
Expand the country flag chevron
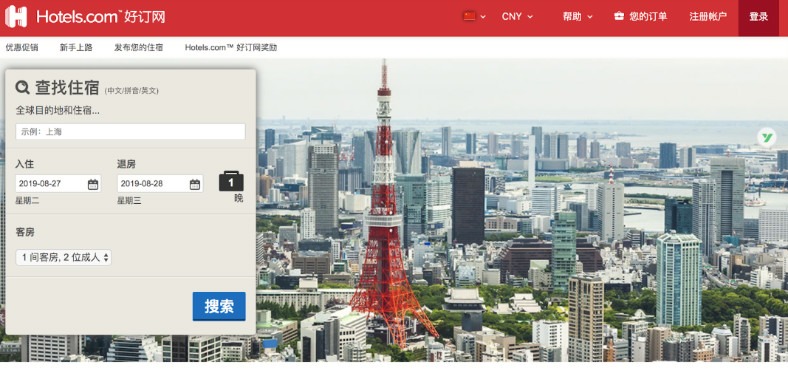[x=483, y=17]
